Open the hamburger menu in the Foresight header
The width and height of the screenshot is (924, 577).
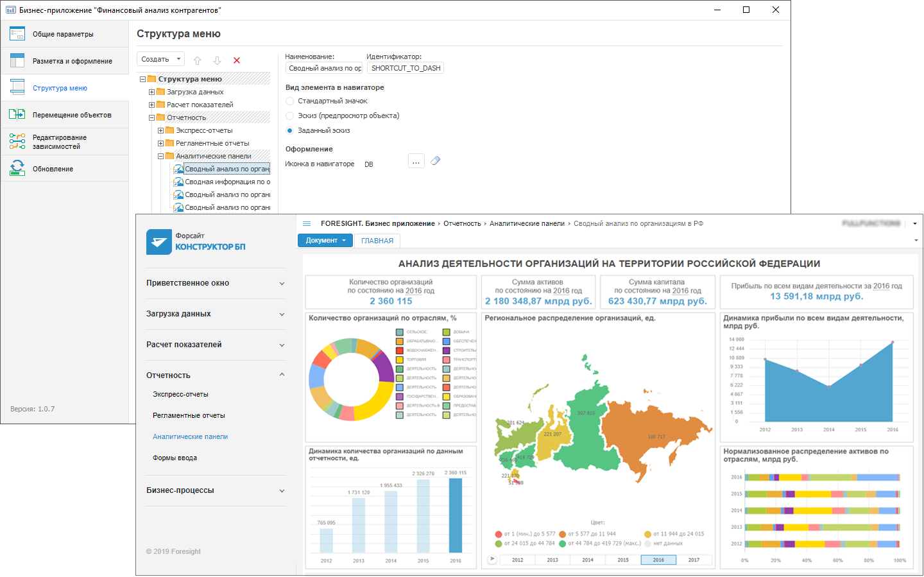(307, 224)
